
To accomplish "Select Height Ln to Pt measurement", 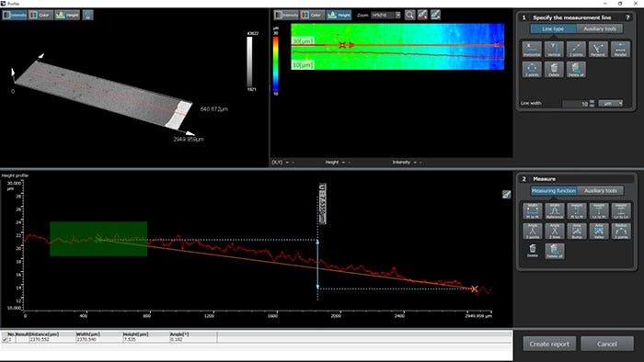I will pos(599,210).
